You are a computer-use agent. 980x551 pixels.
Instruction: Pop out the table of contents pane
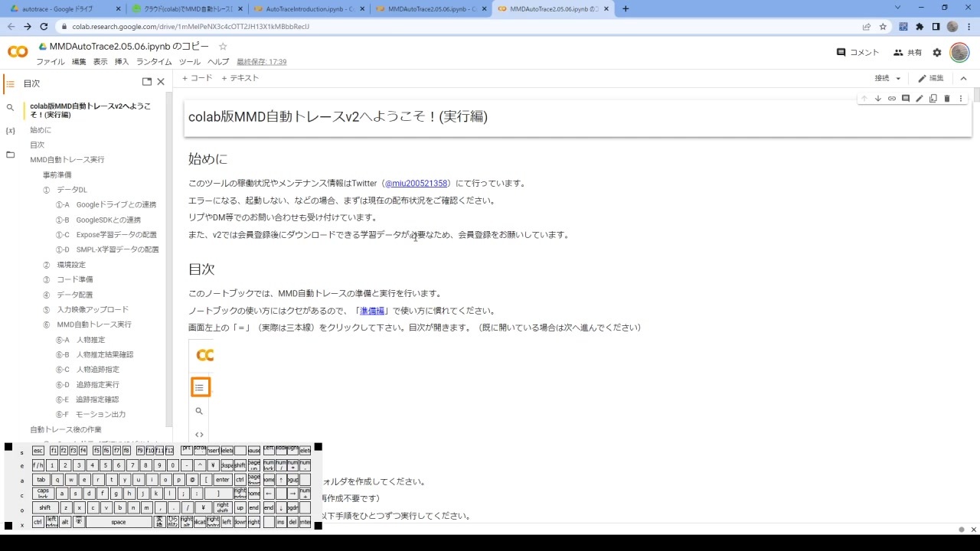(147, 82)
